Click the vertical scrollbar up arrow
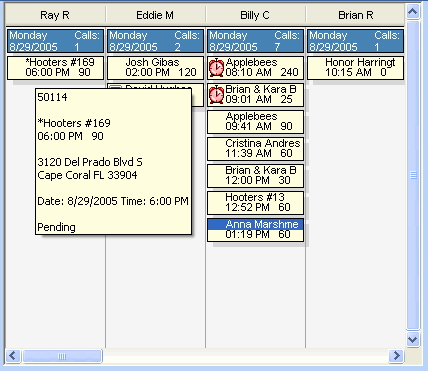The height and width of the screenshot is (371, 428). pos(413,12)
